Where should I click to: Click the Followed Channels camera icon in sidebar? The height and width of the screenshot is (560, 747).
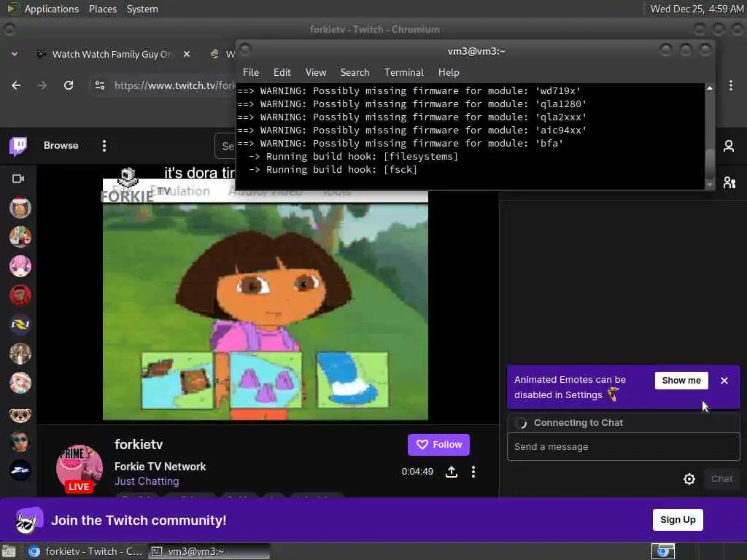(18, 179)
